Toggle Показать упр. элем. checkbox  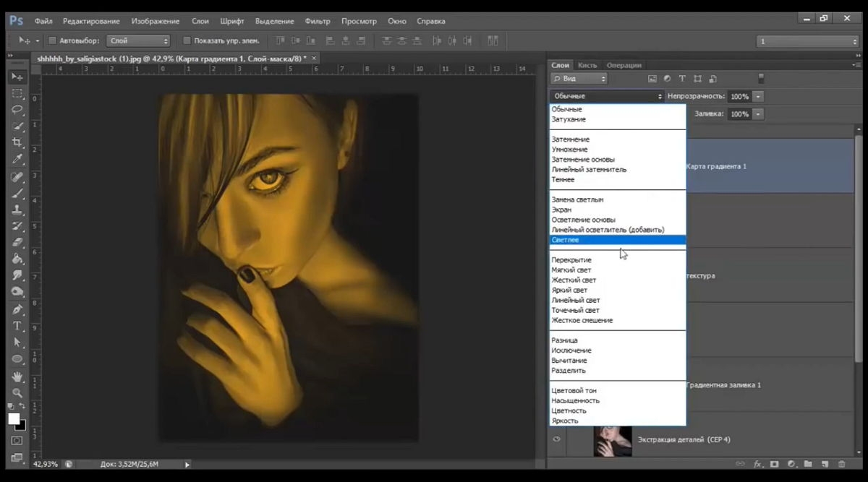pos(187,40)
